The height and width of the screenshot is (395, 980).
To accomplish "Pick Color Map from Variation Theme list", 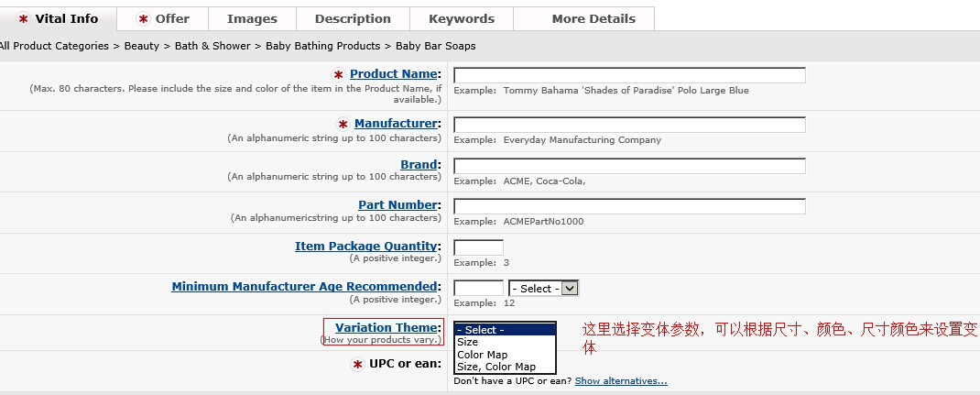I will coord(482,355).
